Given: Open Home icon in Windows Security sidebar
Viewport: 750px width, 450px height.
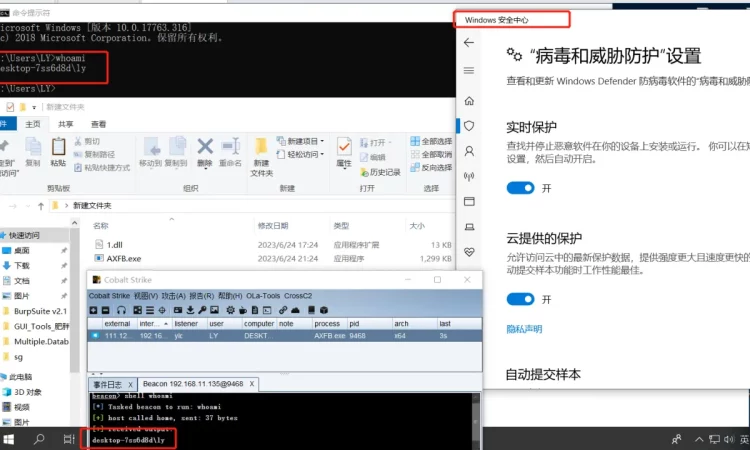Looking at the screenshot, I should point(469,101).
